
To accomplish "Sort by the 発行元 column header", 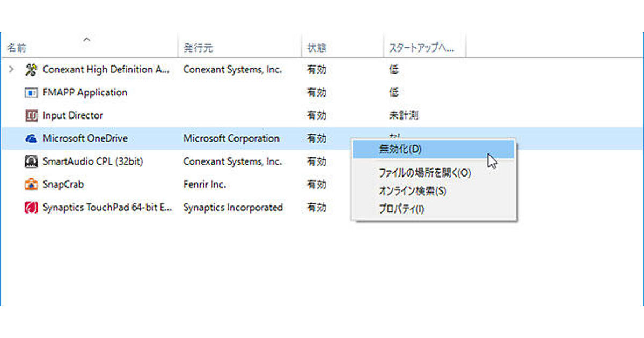I will (x=198, y=48).
